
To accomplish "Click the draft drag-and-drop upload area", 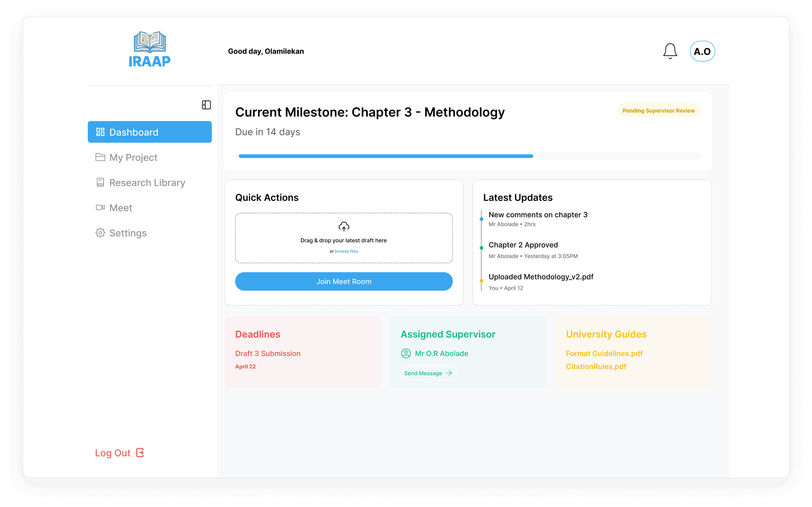I will coord(344,238).
